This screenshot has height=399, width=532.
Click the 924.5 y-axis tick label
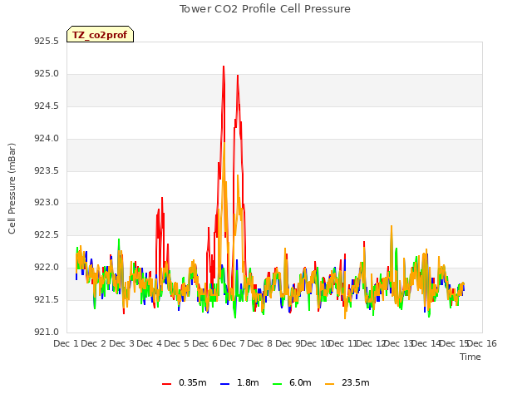47,106
